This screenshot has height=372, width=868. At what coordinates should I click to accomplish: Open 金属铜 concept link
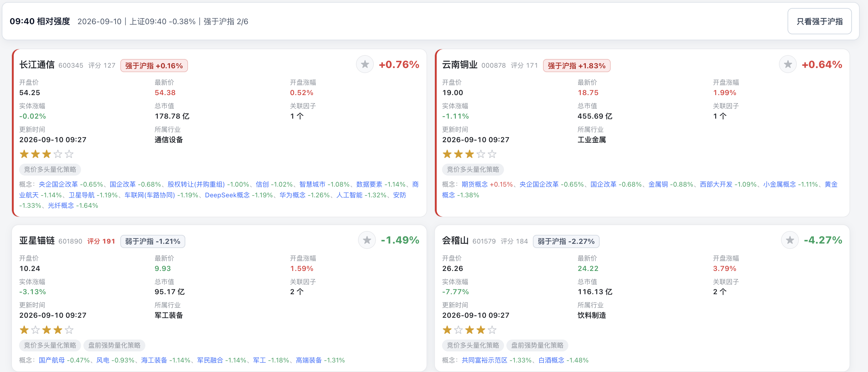[x=658, y=184]
